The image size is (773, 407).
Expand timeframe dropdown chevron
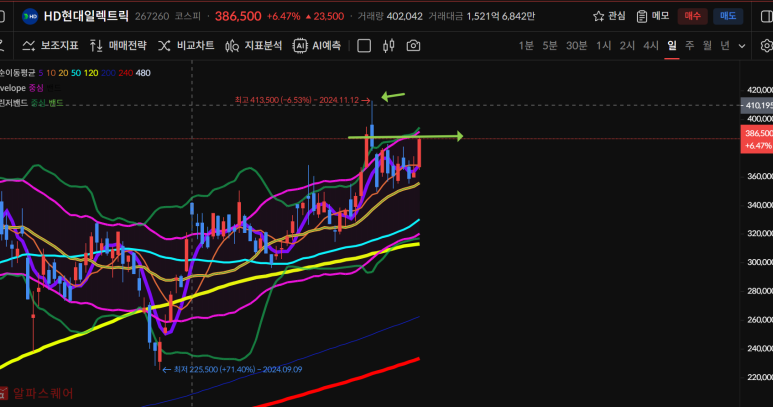tap(742, 46)
